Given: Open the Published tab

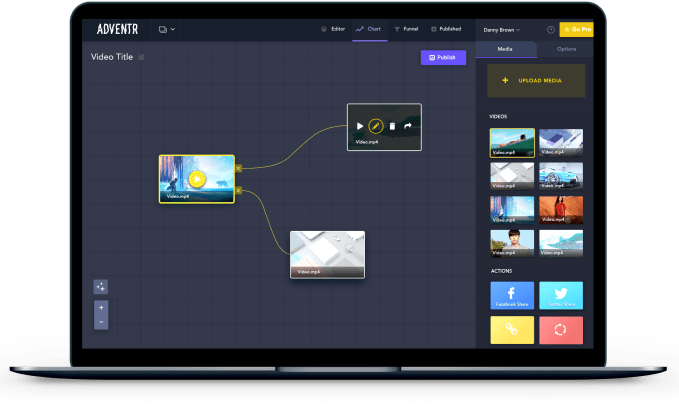Looking at the screenshot, I should [446, 29].
